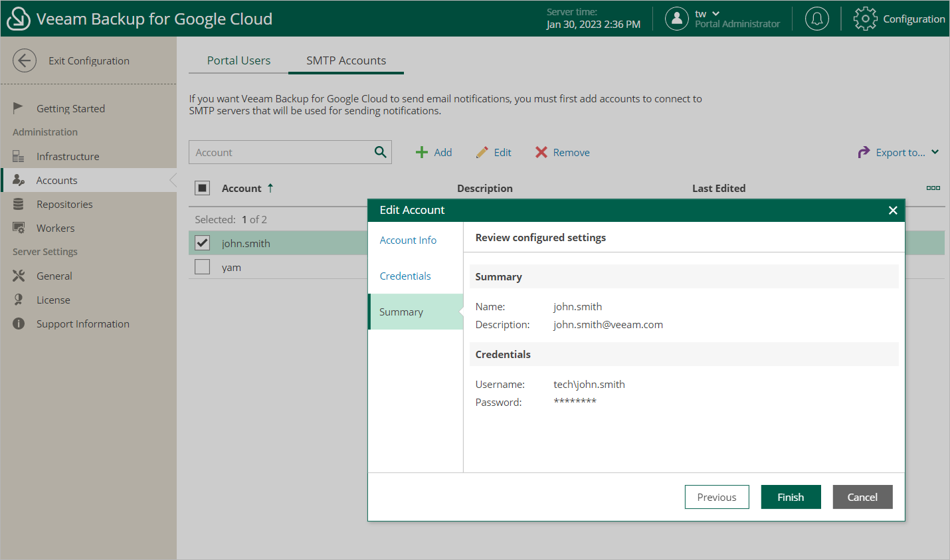The height and width of the screenshot is (560, 950).
Task: Select the john.smith account name
Action: 246,243
